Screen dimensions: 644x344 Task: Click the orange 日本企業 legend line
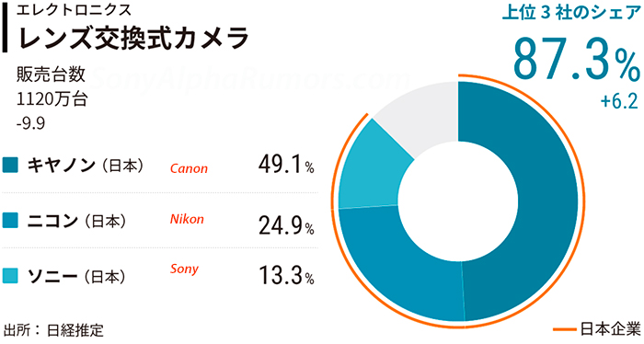565,329
